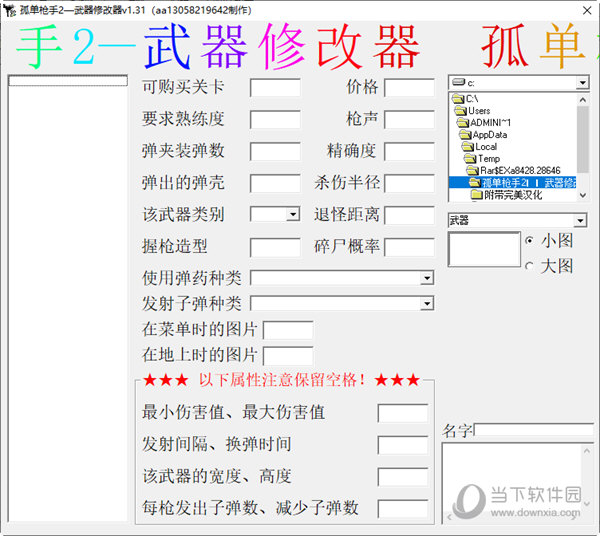
Task: Click the 价格 input field
Action: coord(409,88)
